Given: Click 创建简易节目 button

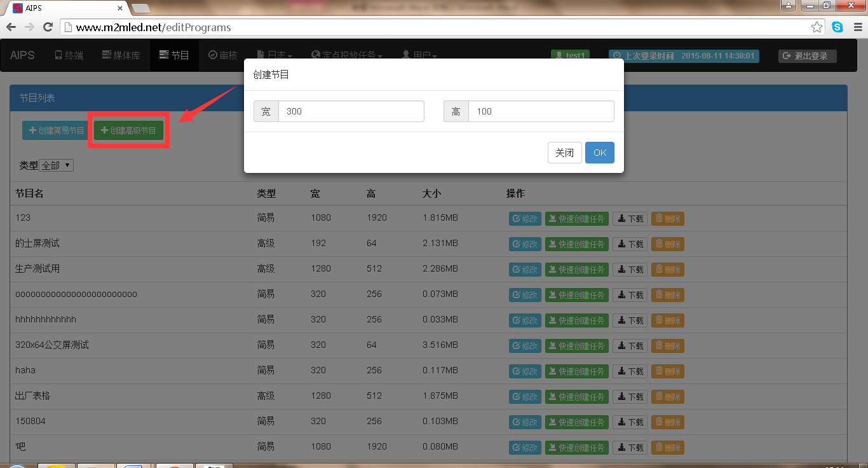Looking at the screenshot, I should tap(57, 130).
